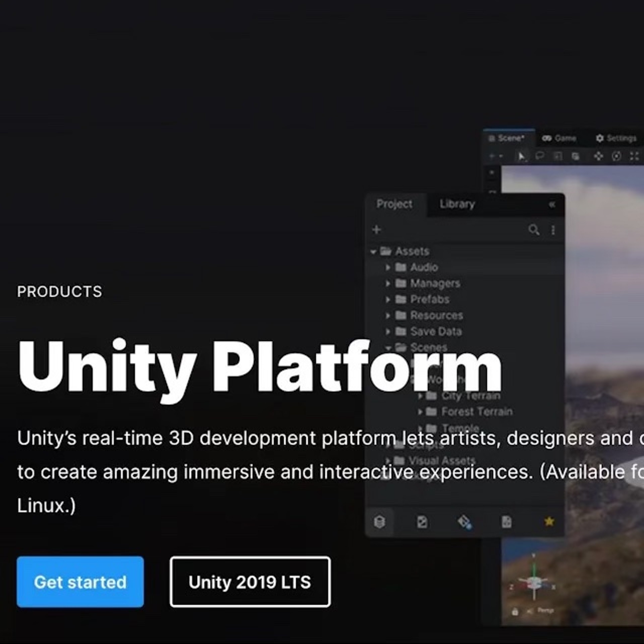This screenshot has width=644, height=644.
Task: Select the Audio folder label
Action: [x=424, y=267]
